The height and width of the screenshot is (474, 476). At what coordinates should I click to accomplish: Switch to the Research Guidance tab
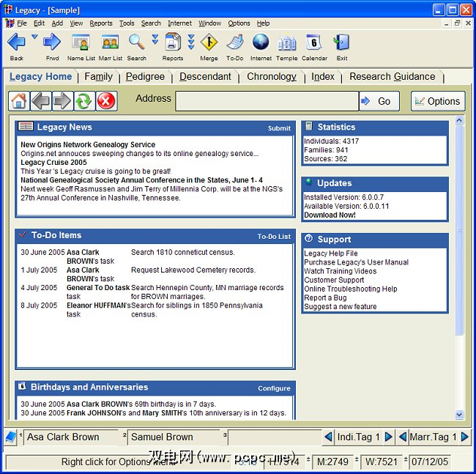(393, 76)
